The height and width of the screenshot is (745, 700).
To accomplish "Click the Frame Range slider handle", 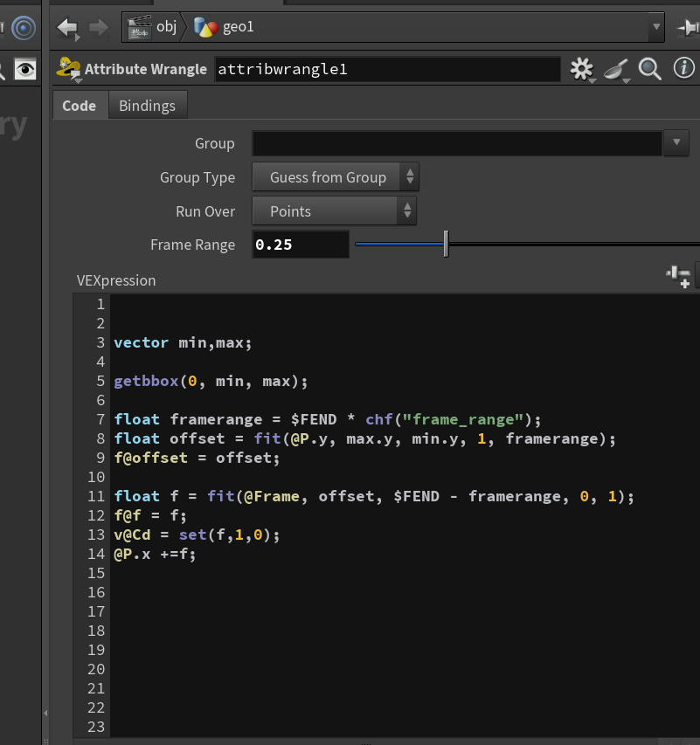I will pyautogui.click(x=446, y=245).
